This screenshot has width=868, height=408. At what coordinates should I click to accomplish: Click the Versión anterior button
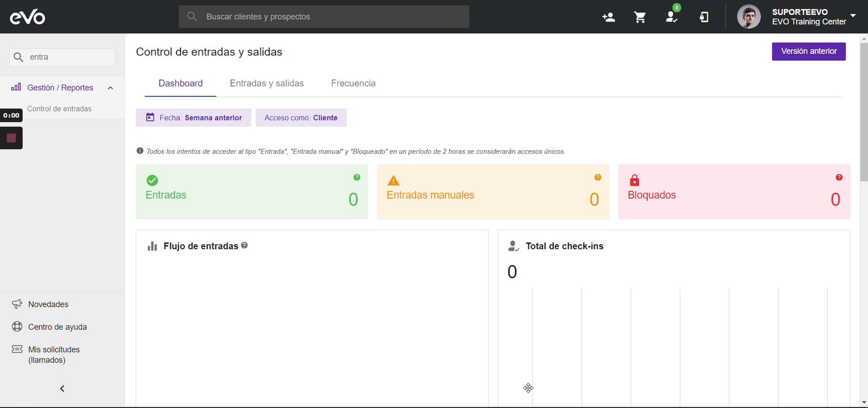pyautogui.click(x=808, y=51)
